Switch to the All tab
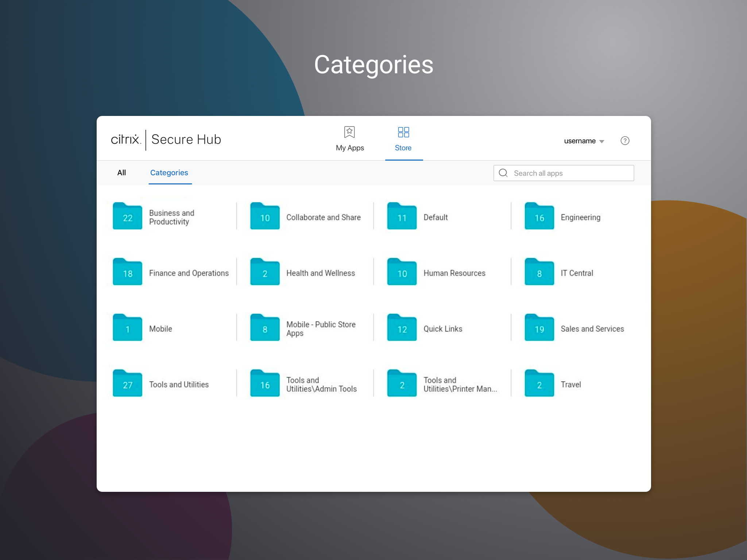This screenshot has width=747, height=560. click(121, 173)
